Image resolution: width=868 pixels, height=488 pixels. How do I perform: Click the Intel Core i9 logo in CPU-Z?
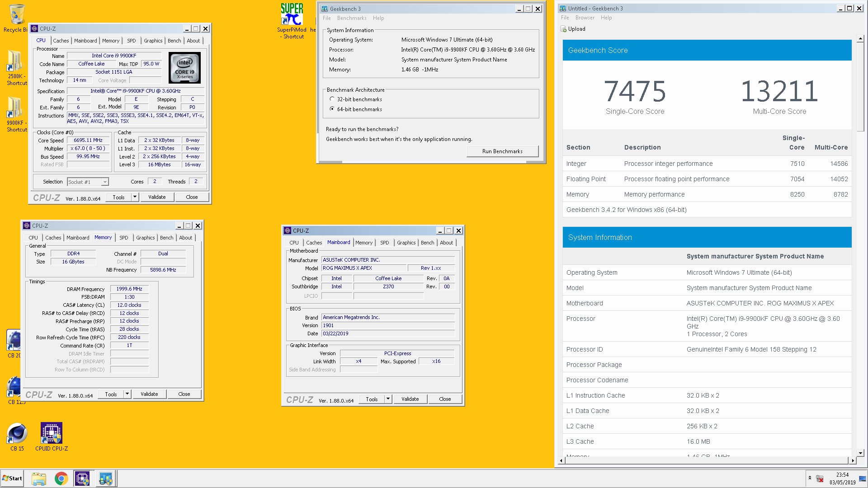point(184,68)
